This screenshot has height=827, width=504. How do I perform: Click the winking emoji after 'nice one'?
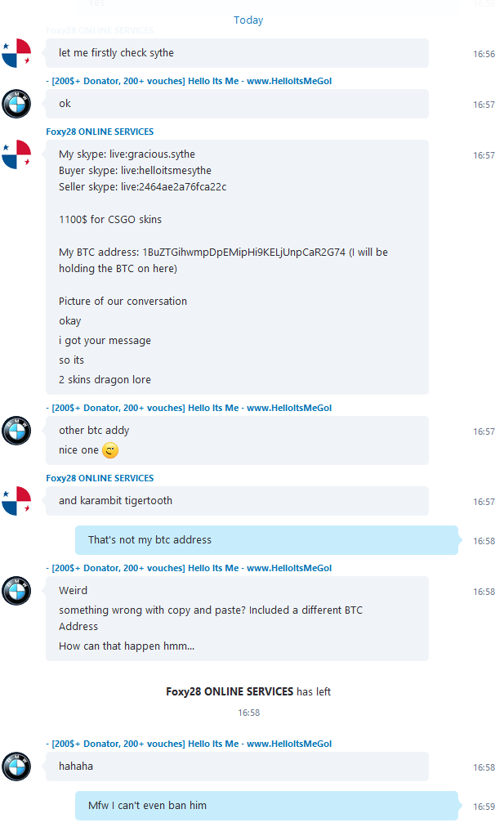coord(110,450)
